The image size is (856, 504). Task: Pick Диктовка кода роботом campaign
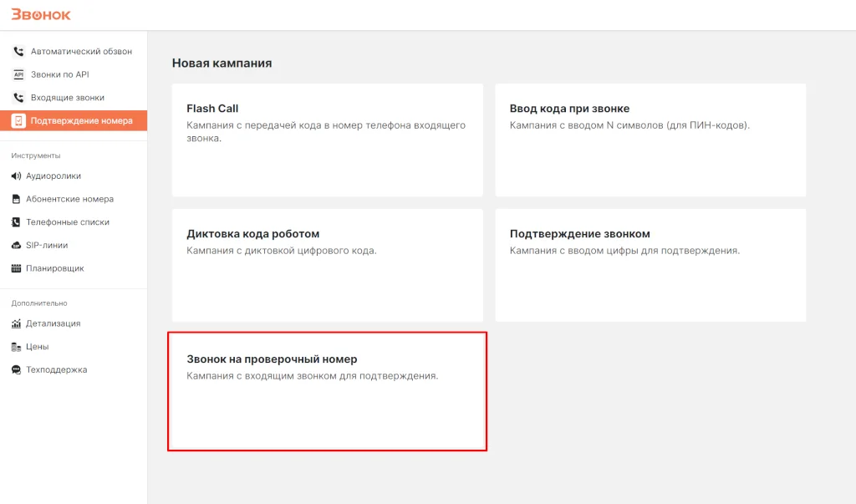[327, 265]
